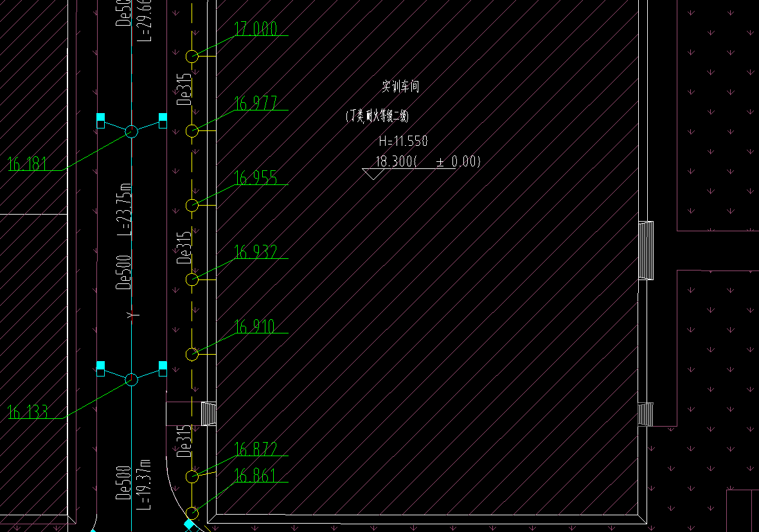
Task: Click the fire rating note (丁类,耐火等级二级)
Action: (377, 116)
